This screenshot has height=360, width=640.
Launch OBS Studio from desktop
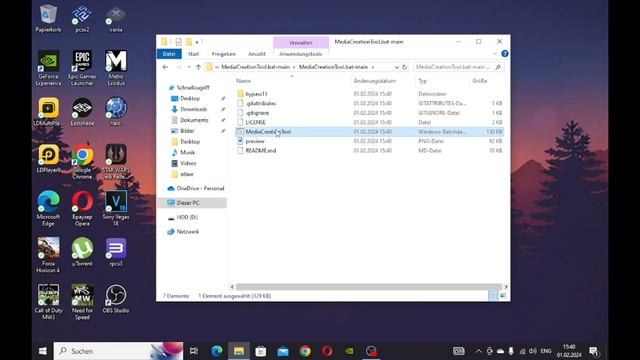pyautogui.click(x=116, y=299)
